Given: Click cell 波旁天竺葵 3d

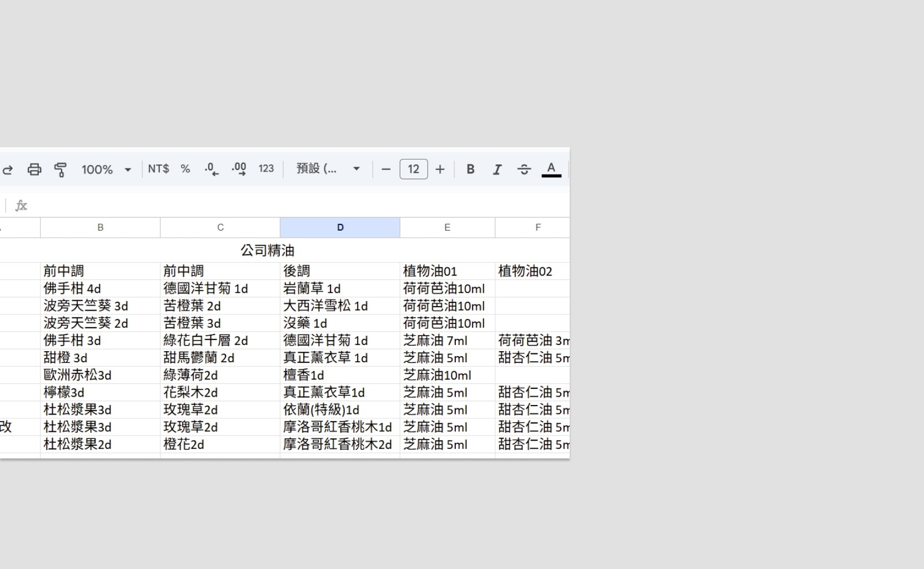Looking at the screenshot, I should 101,306.
